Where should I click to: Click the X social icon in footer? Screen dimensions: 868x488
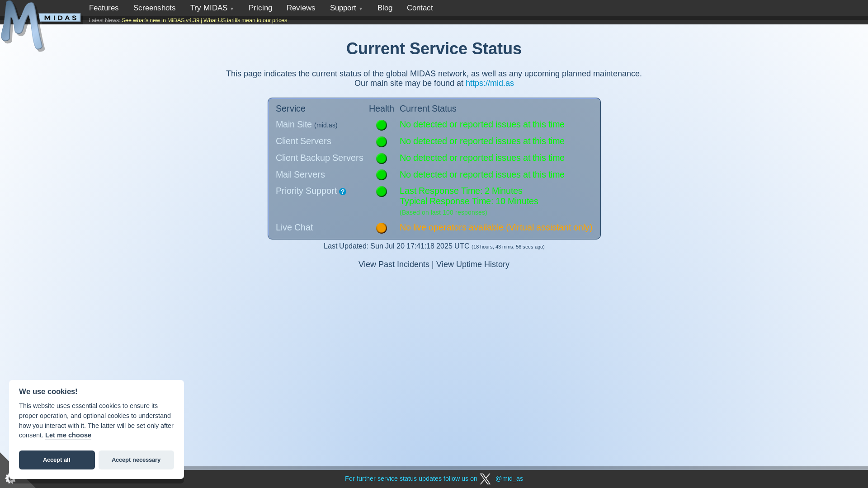click(x=485, y=479)
